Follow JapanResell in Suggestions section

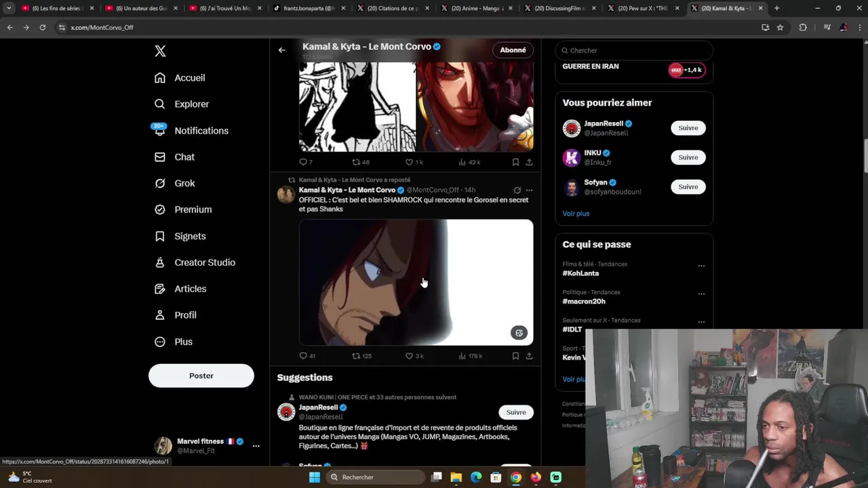point(515,412)
